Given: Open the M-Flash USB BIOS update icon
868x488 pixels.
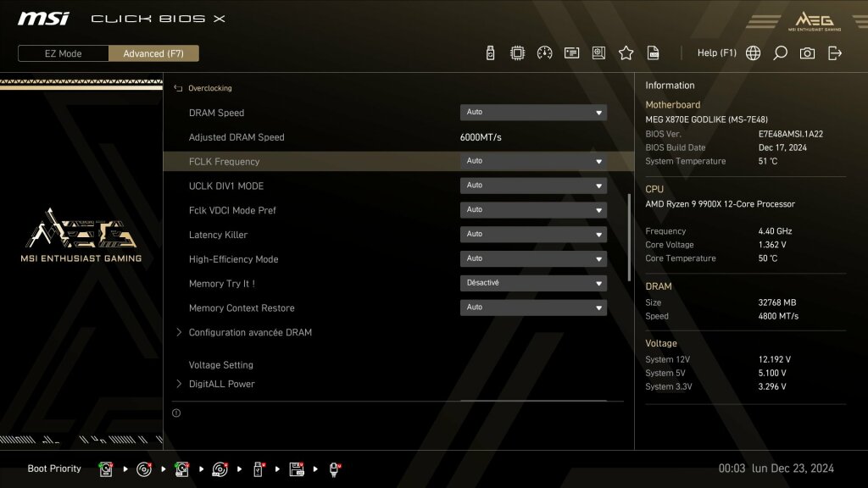Looking at the screenshot, I should 490,53.
